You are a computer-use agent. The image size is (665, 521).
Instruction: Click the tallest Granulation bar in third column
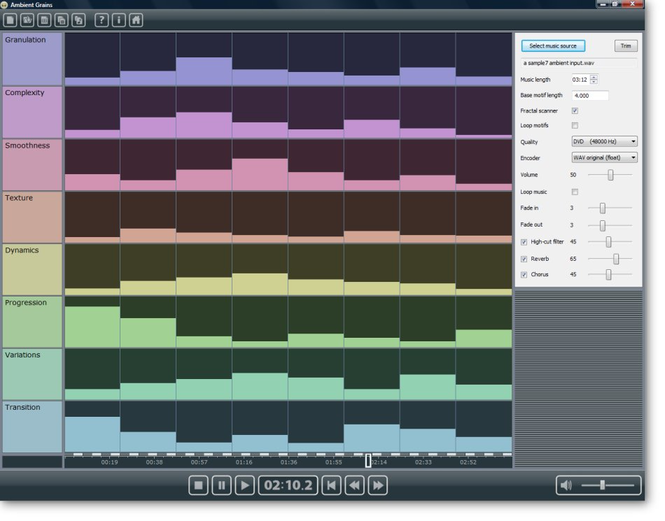click(x=204, y=71)
